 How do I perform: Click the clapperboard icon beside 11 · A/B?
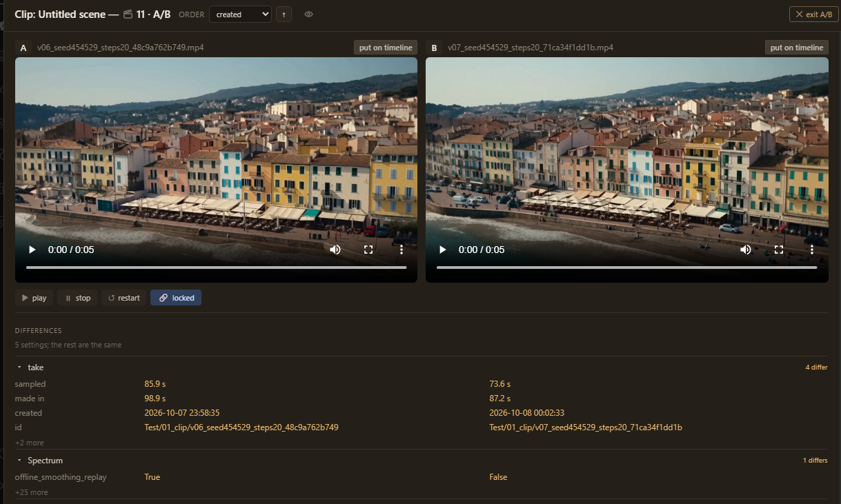pyautogui.click(x=128, y=14)
